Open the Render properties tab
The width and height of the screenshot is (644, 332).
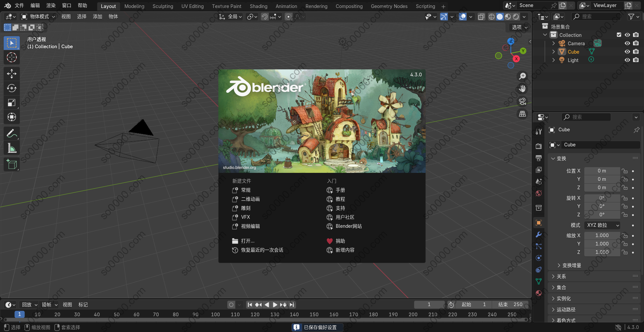point(539,146)
